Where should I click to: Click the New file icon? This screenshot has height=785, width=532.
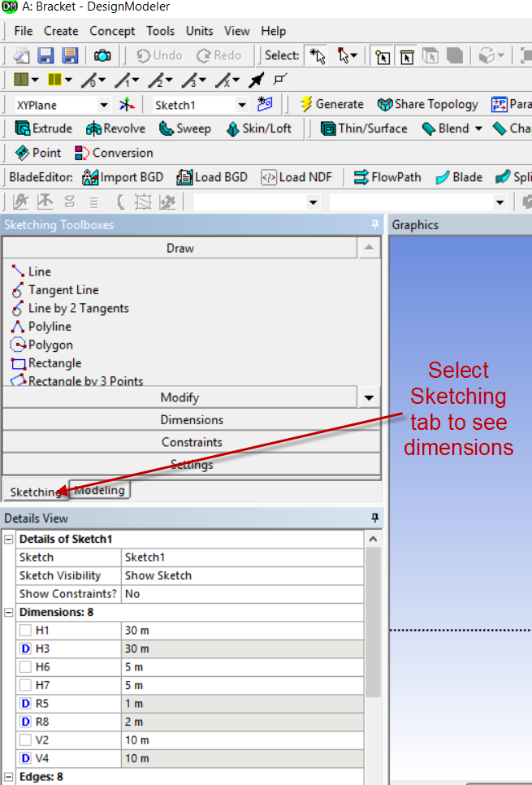pyautogui.click(x=21, y=55)
